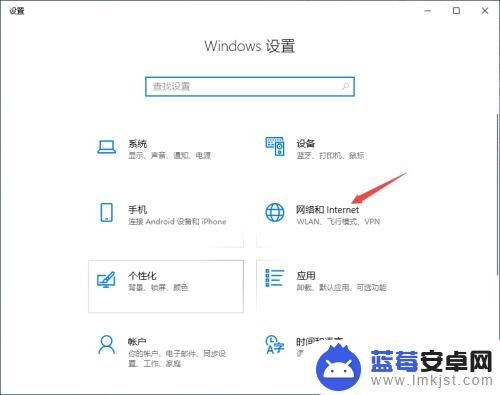Viewport: 500px width, 395px height.
Task: Select the 系统 settings title
Action: point(138,144)
